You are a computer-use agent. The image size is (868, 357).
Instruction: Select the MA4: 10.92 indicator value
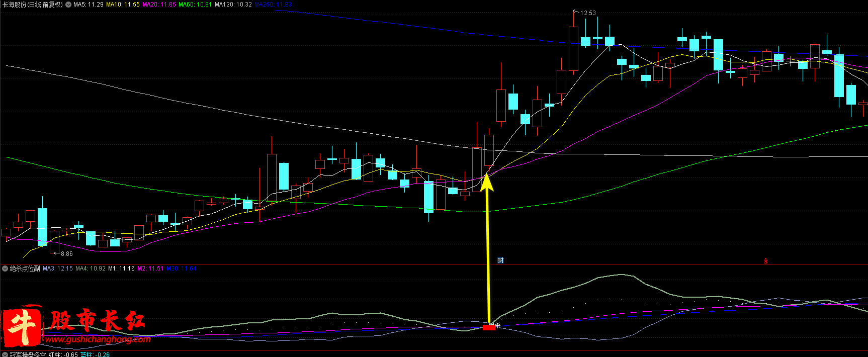pos(91,269)
